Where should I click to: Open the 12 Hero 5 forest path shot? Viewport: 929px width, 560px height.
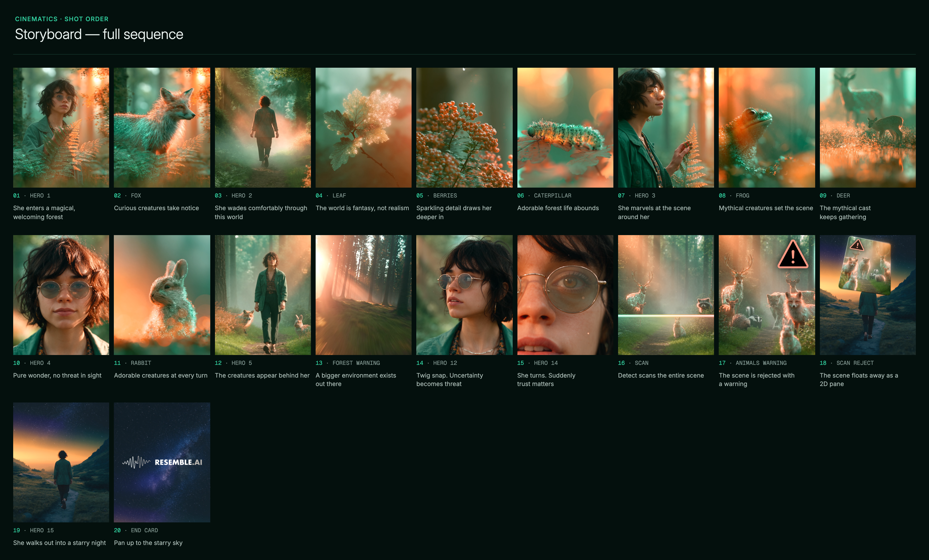point(263,295)
